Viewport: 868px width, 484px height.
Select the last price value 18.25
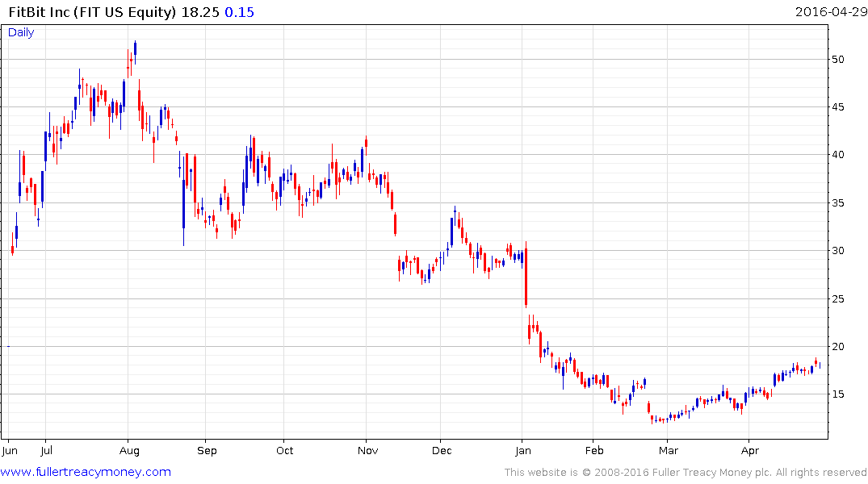200,12
